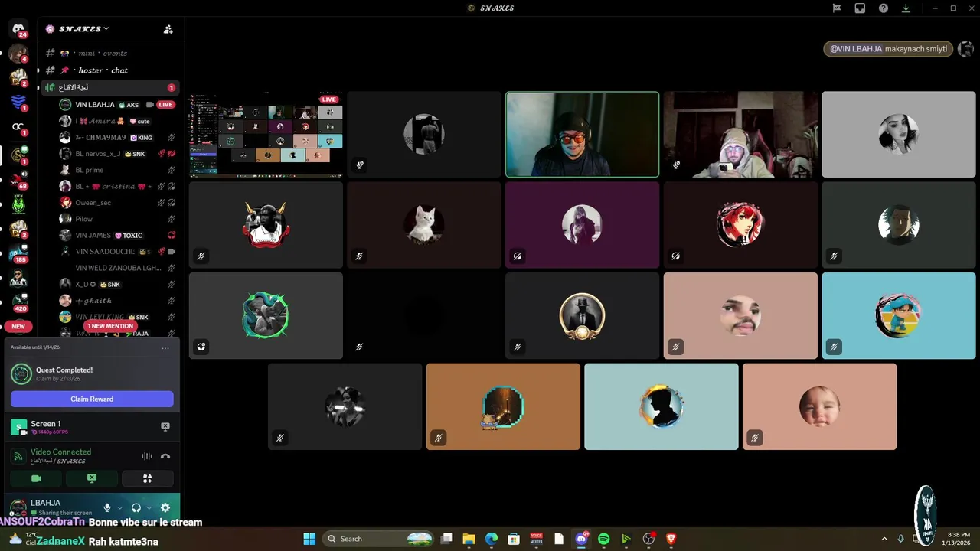This screenshot has width=980, height=551.
Task: Select baby face avatar participant tile
Action: (x=819, y=406)
